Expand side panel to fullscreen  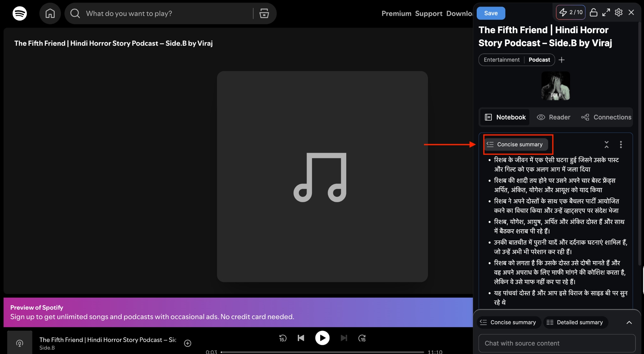(606, 13)
